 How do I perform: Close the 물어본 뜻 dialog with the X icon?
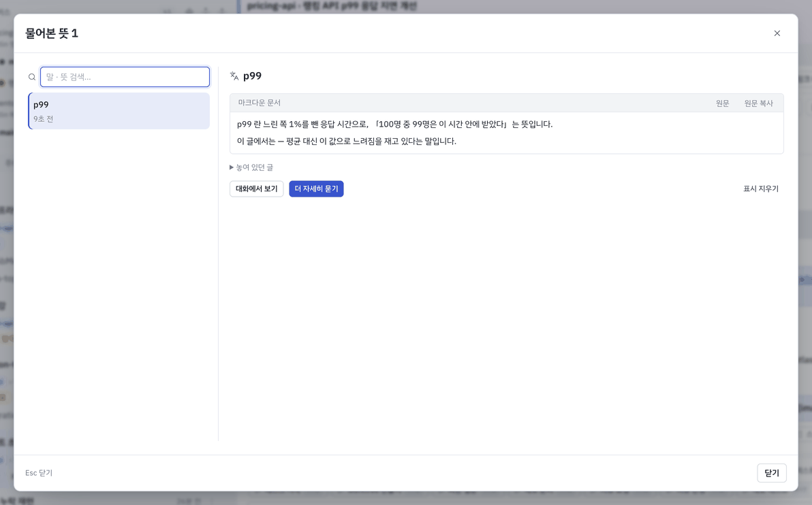click(777, 33)
